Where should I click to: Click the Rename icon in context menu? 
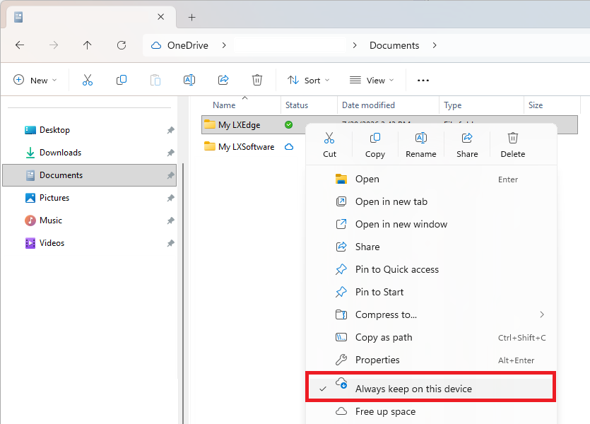421,138
